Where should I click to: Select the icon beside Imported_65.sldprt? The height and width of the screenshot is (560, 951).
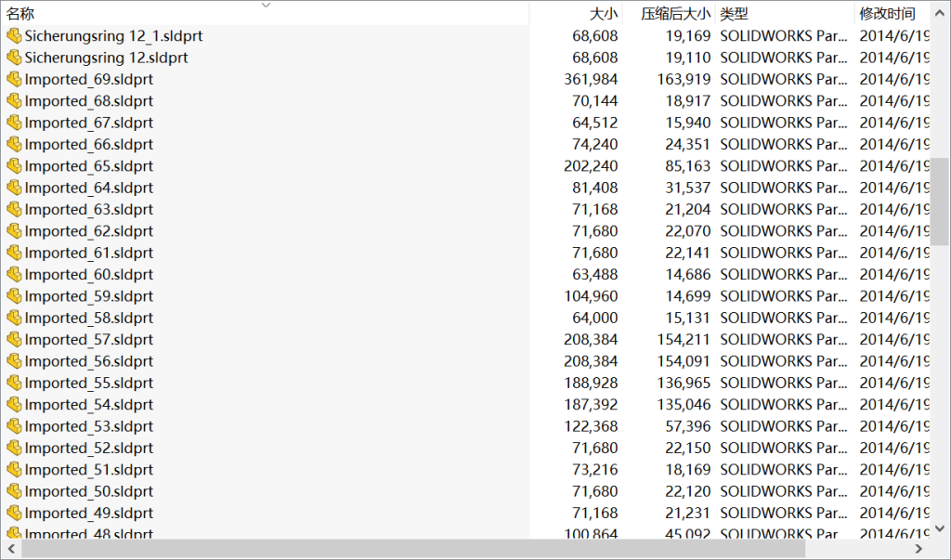pyautogui.click(x=14, y=166)
